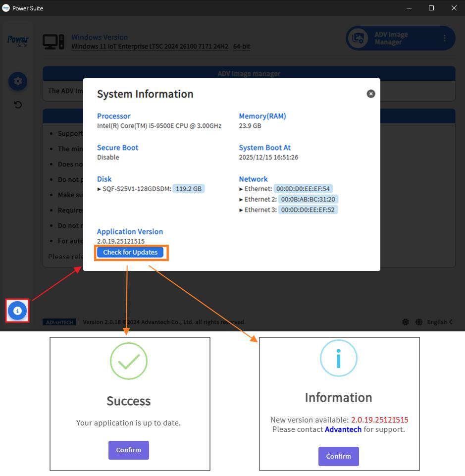Expand the Ethernet network entry
Image resolution: width=465 pixels, height=476 pixels.
point(241,189)
